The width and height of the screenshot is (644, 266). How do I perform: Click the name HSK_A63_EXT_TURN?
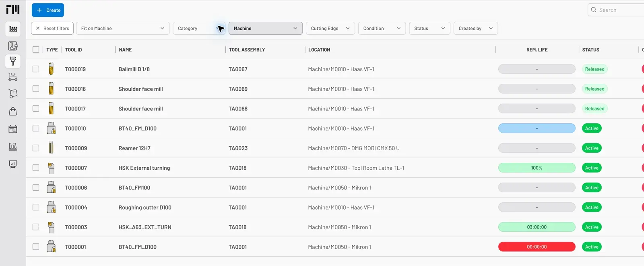[x=145, y=227]
